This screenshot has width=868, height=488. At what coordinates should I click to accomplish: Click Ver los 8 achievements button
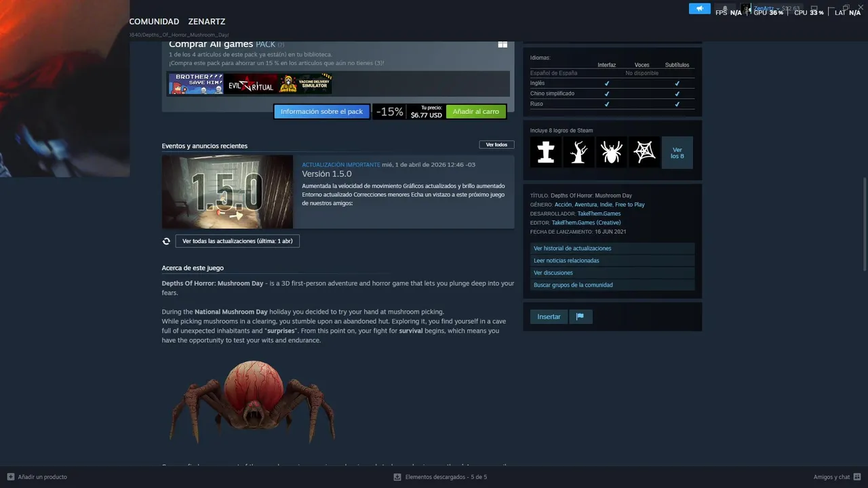tap(677, 152)
